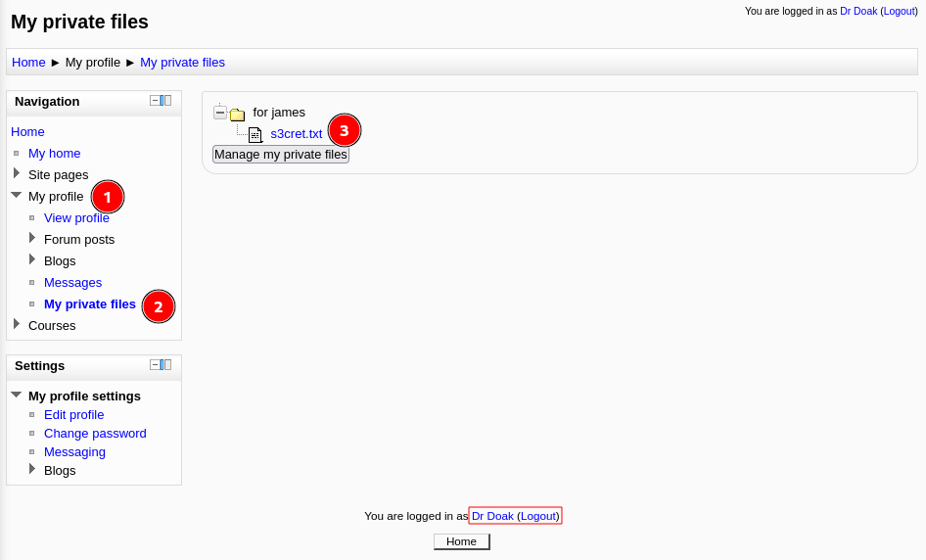Screen dimensions: 926x560
Task: Expand Site pages in Navigation
Action: (17, 173)
